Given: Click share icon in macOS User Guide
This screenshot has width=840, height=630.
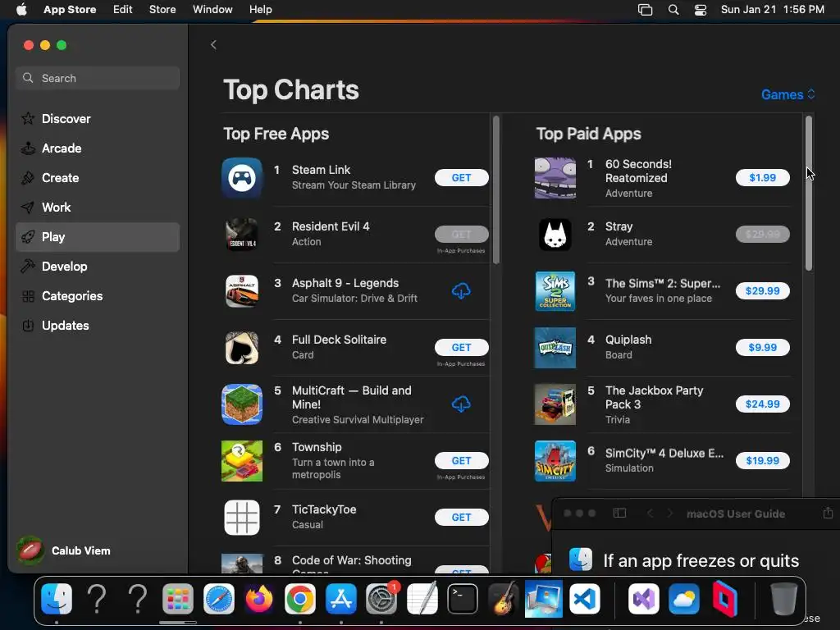Looking at the screenshot, I should click(828, 513).
